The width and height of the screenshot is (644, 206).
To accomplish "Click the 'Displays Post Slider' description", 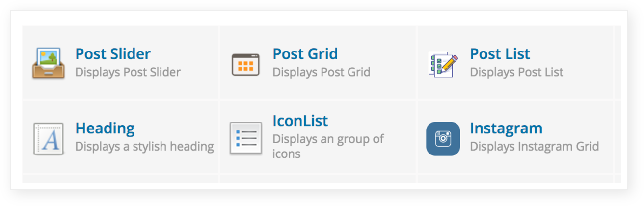I will coord(128,72).
